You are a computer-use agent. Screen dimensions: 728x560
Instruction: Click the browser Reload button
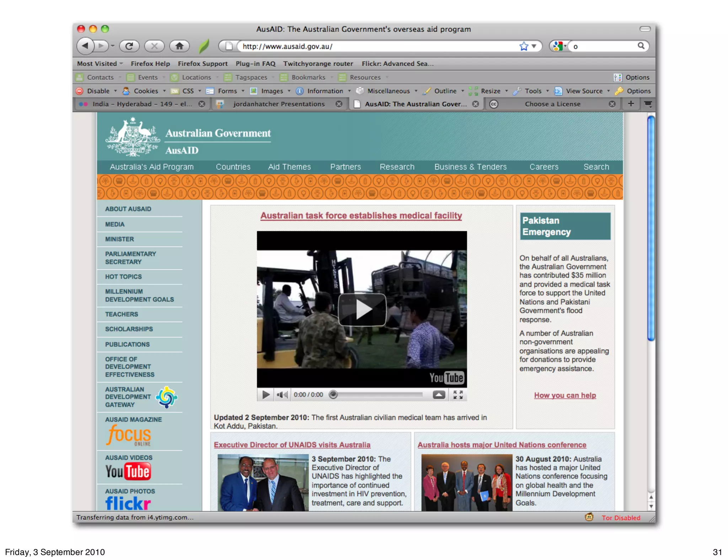tap(129, 46)
